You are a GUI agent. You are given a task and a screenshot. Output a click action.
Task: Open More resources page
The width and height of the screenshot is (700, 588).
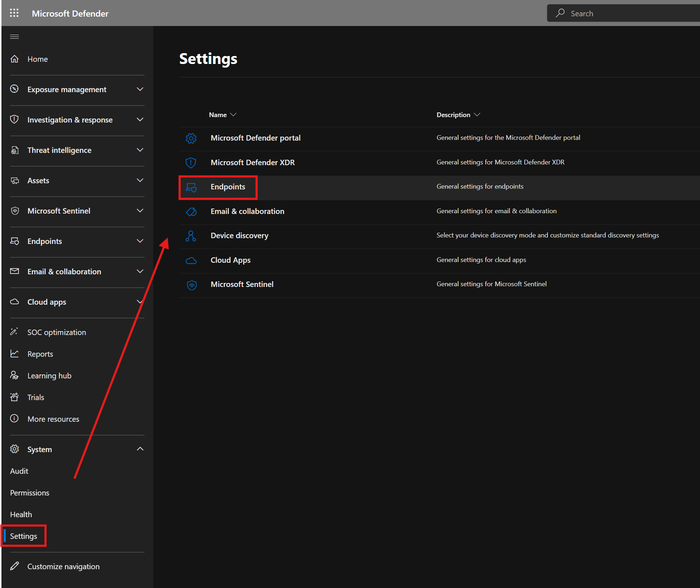click(x=53, y=419)
